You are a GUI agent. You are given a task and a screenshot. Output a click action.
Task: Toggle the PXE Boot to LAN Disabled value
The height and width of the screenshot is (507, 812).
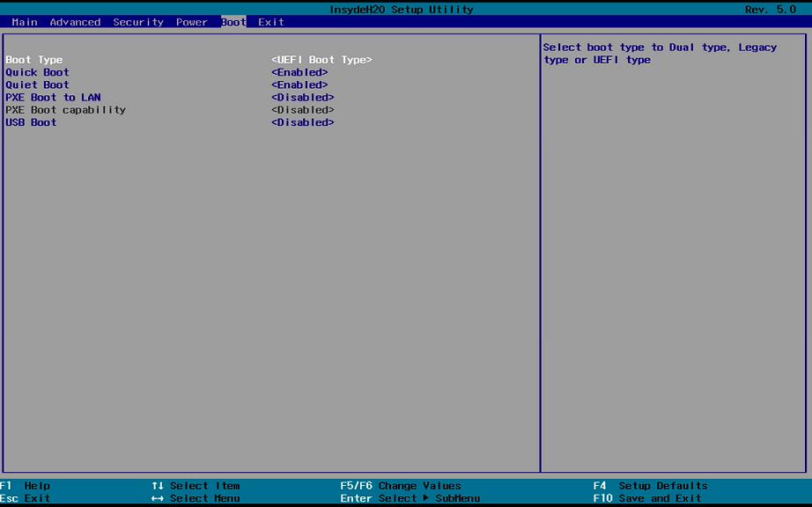click(303, 98)
